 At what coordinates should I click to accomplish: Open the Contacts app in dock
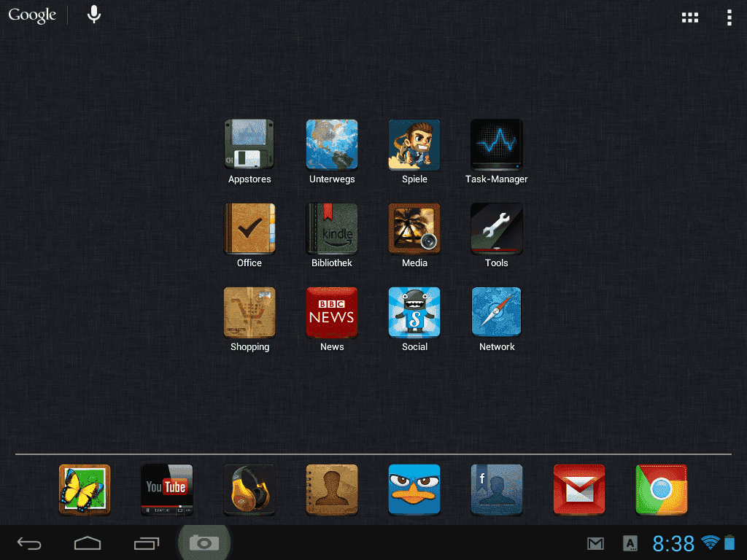tap(332, 490)
